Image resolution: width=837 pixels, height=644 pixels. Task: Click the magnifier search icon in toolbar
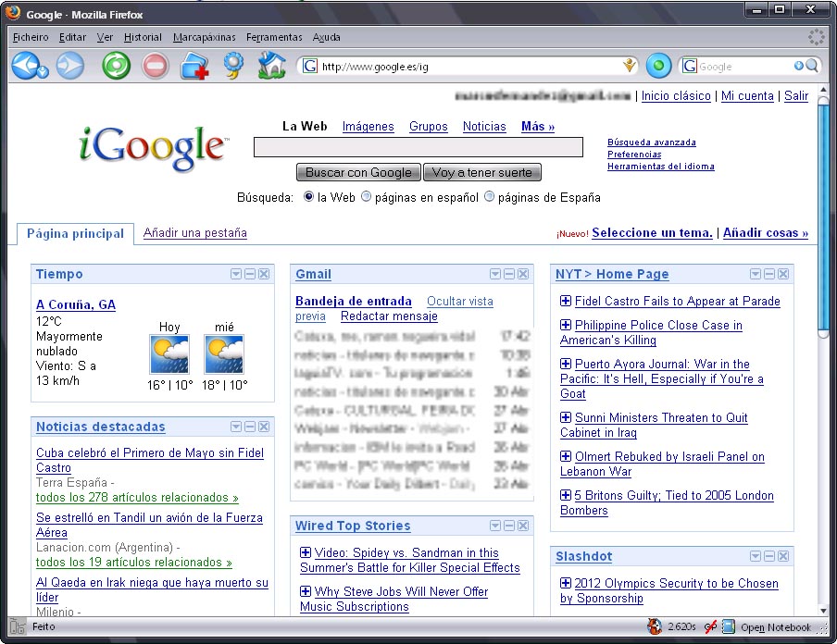tap(812, 66)
